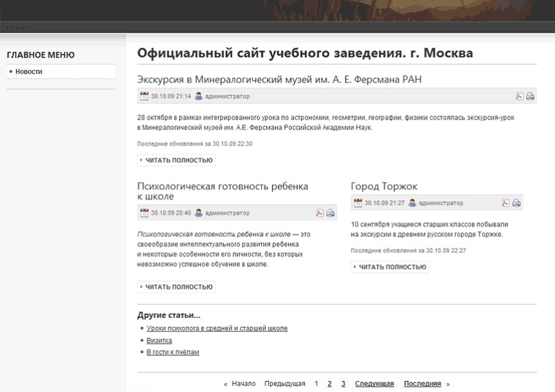Screen dimensions: 555x392
Task: Go to pagination page 2
Action: pos(329,384)
